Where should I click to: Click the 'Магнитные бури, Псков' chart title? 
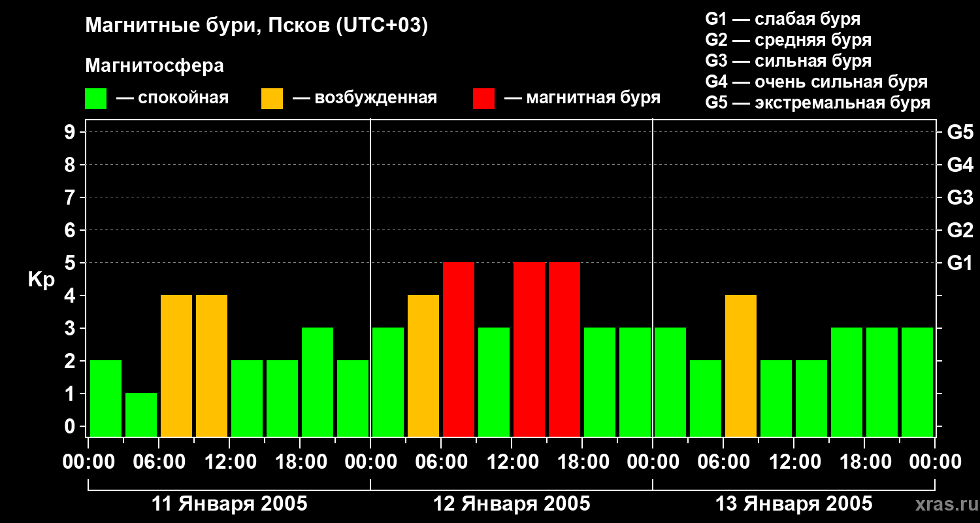tap(257, 26)
